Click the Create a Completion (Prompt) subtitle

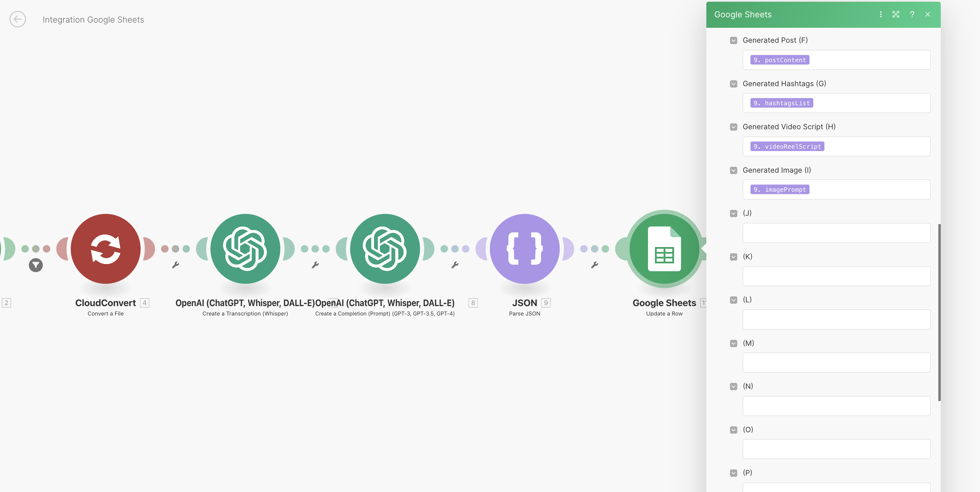point(385,313)
